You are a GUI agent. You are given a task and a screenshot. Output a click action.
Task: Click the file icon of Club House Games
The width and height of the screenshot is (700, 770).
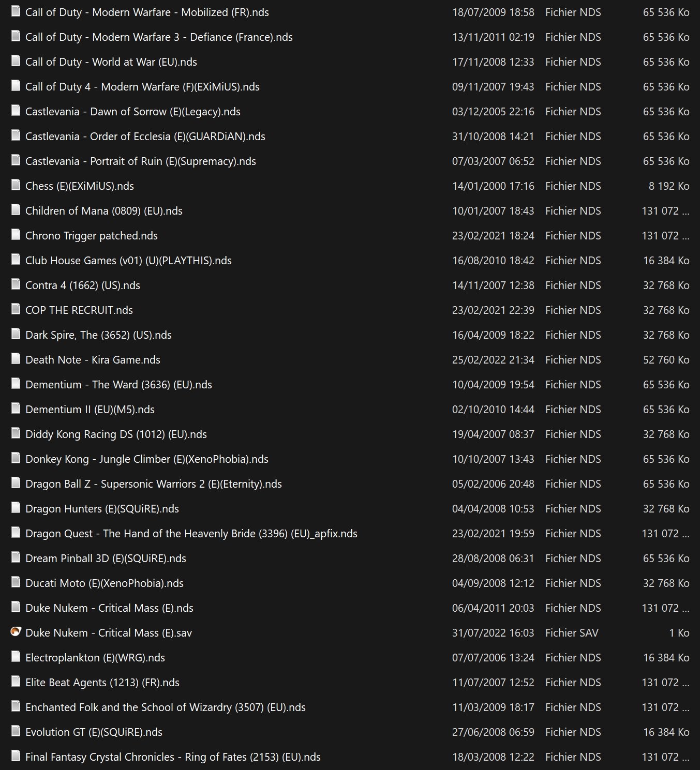coord(16,260)
